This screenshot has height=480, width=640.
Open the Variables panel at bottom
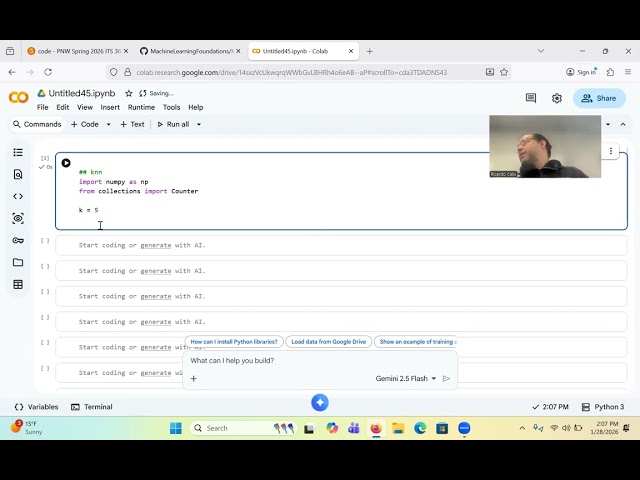click(x=36, y=407)
